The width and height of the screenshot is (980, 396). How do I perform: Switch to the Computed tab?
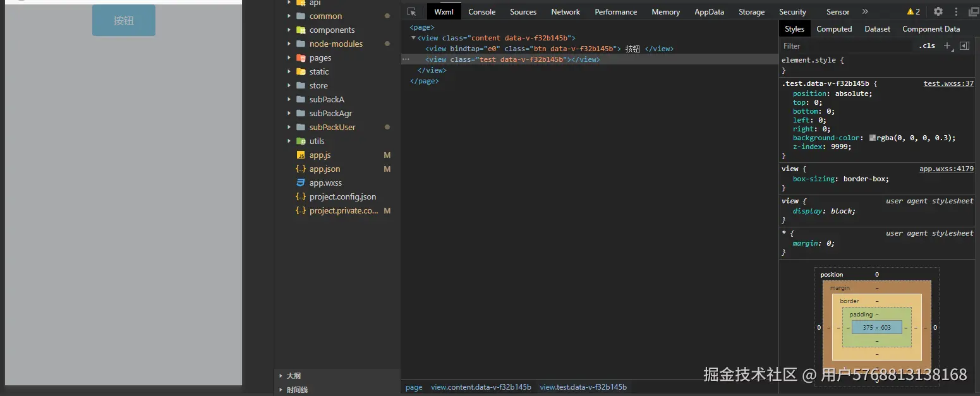[834, 29]
